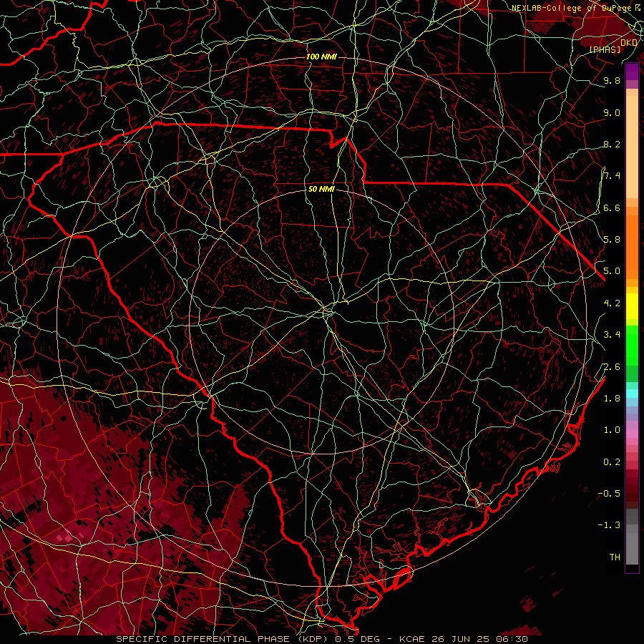Click the -1.3 scale value

pyautogui.click(x=609, y=525)
